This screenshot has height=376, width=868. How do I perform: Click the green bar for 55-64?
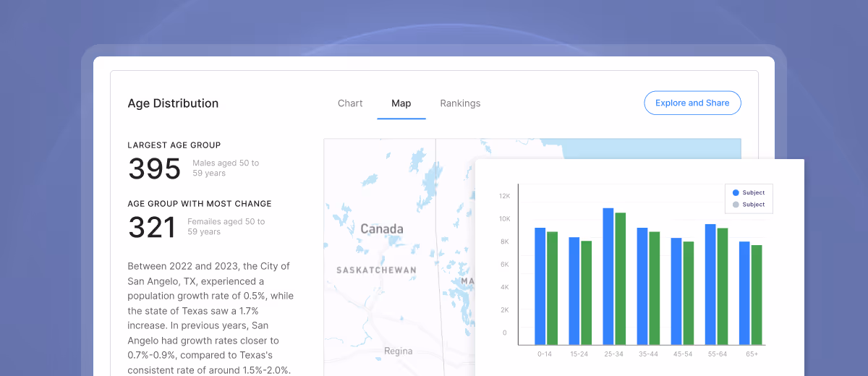point(723,286)
